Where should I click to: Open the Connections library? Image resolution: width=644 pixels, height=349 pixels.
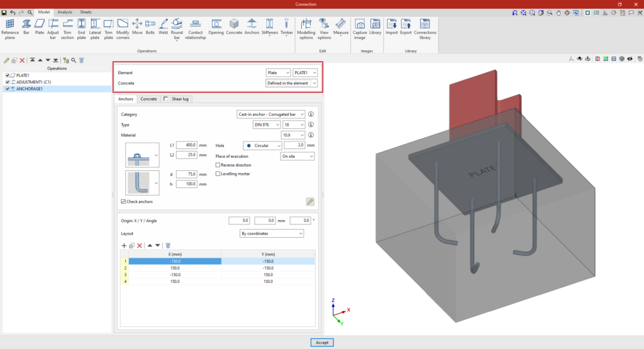pyautogui.click(x=425, y=28)
